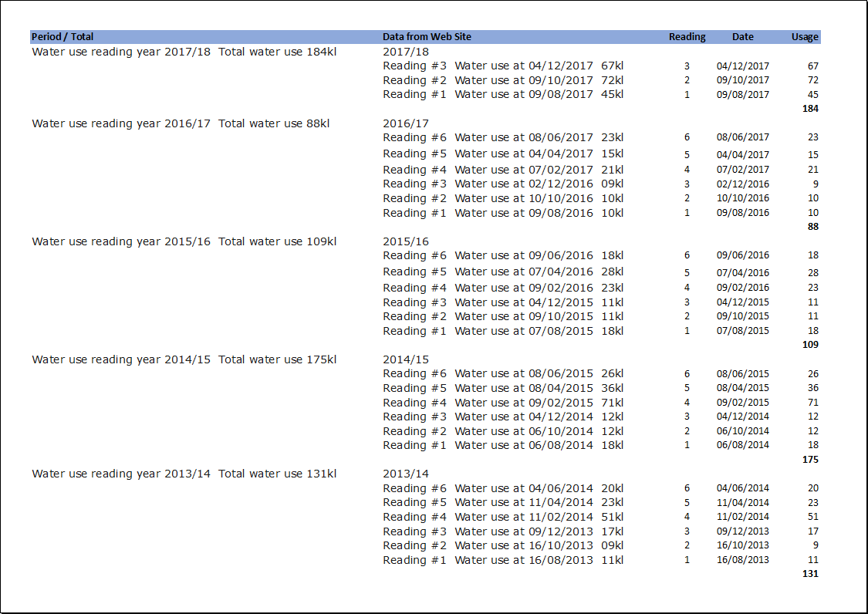The width and height of the screenshot is (868, 614).
Task: Click the 'Usage' column header
Action: [x=804, y=36]
